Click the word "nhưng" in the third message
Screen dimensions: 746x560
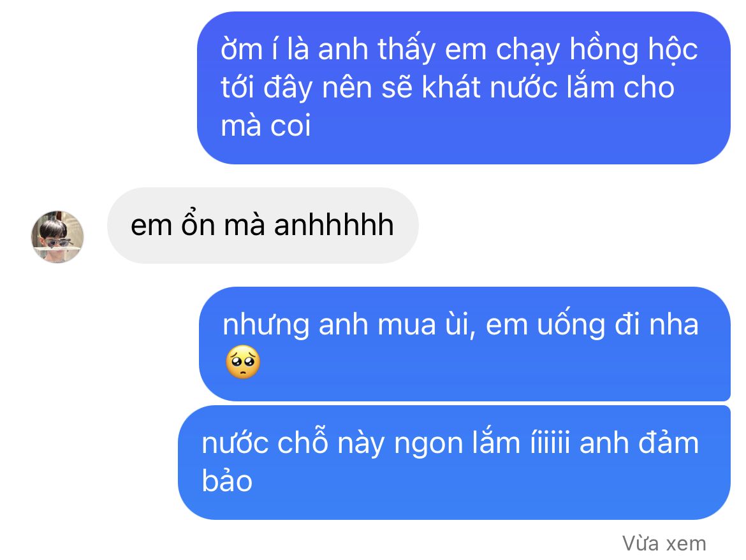click(x=266, y=326)
